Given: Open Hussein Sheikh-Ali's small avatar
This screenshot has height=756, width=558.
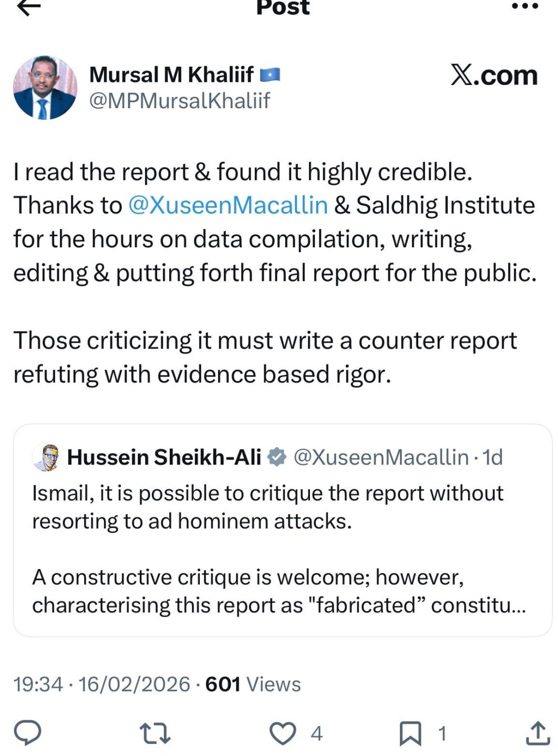Looking at the screenshot, I should (x=46, y=457).
